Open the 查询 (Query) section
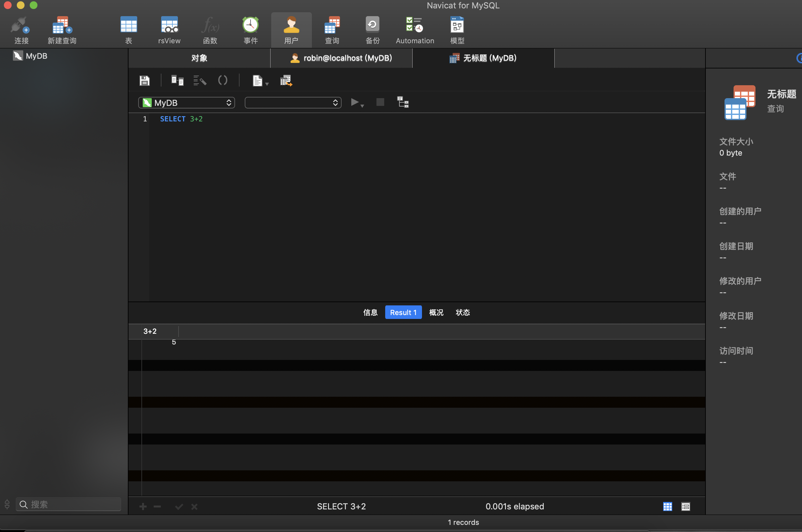 [x=332, y=30]
